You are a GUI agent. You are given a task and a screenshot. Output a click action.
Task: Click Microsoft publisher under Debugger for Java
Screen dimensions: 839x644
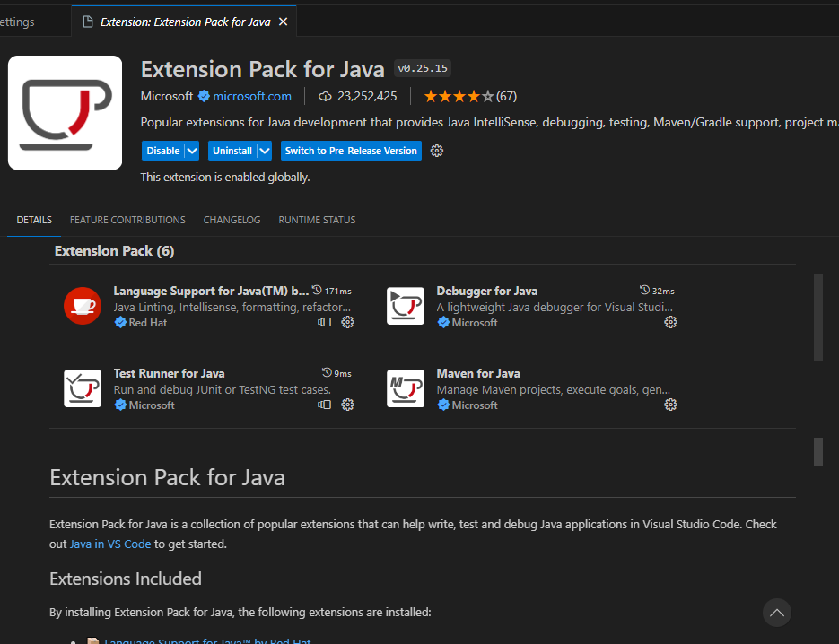475,323
